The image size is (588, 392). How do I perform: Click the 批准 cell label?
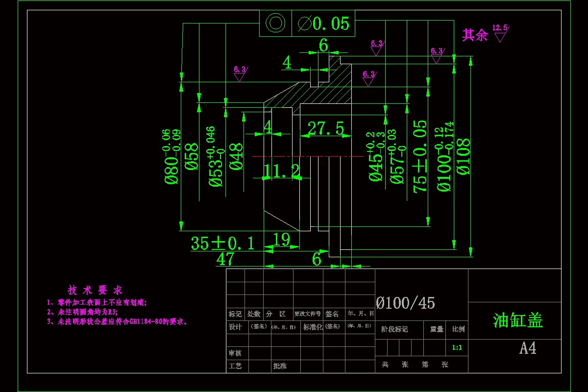point(280,366)
